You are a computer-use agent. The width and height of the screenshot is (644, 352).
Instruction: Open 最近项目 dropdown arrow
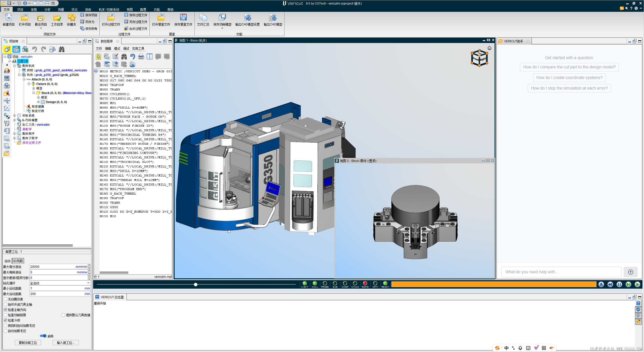pos(41,28)
